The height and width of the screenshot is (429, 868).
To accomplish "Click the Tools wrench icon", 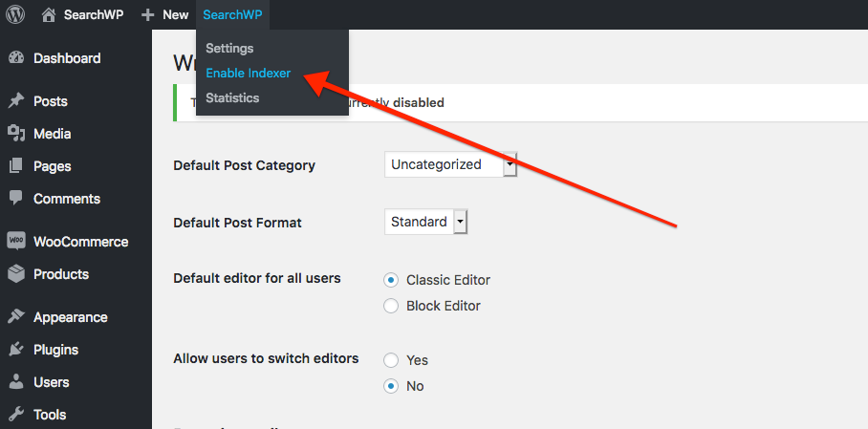I will [x=16, y=414].
